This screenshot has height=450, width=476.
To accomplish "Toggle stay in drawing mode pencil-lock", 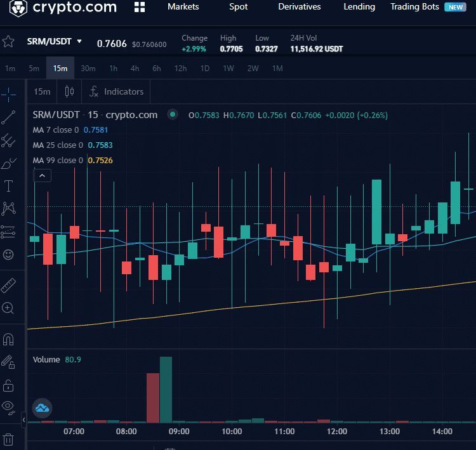I will point(8,362).
